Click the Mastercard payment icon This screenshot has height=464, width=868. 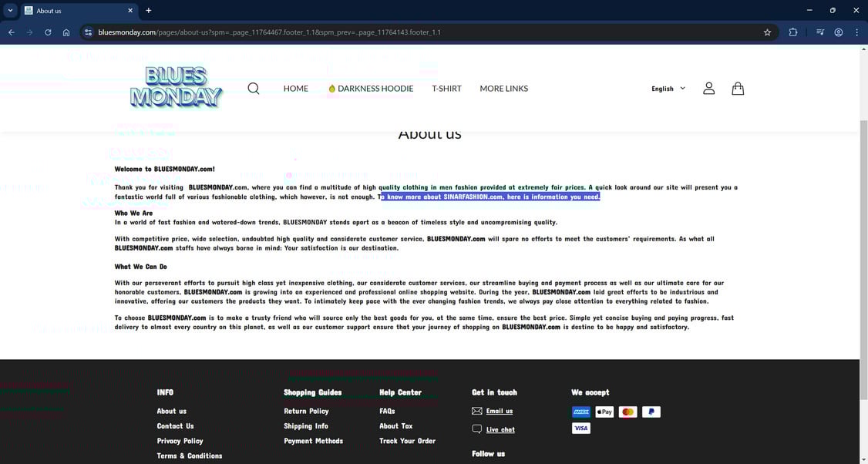tap(627, 412)
